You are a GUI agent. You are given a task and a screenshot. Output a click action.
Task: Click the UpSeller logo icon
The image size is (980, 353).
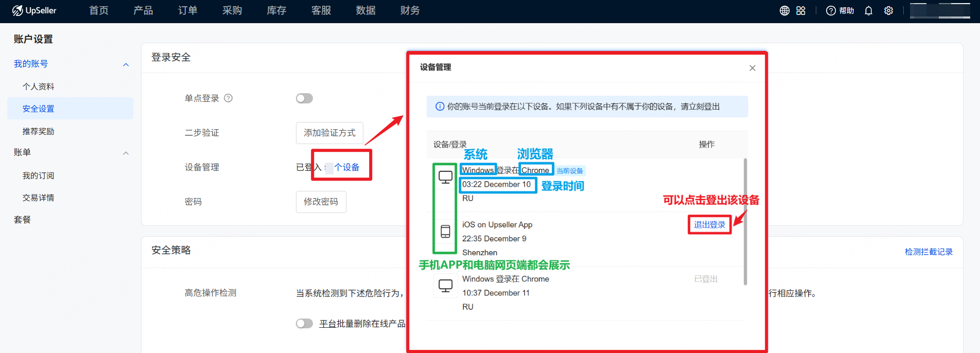pos(17,11)
